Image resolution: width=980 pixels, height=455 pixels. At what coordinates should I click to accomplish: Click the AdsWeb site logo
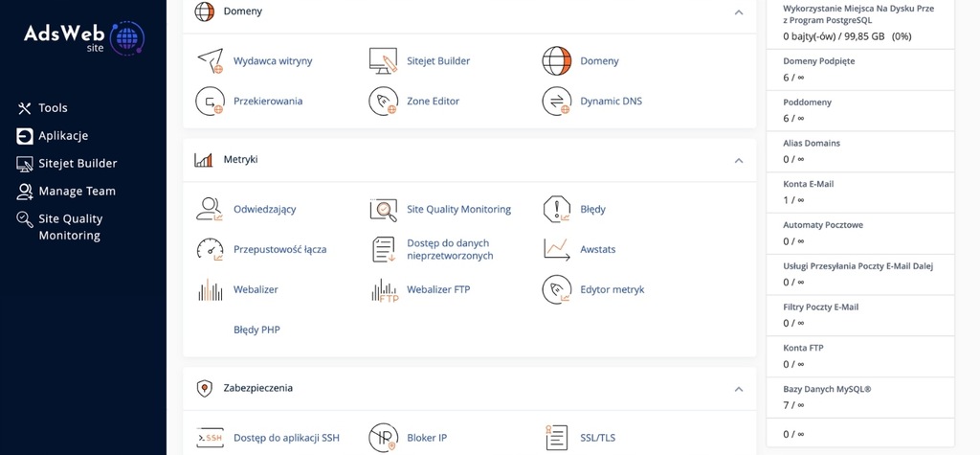click(x=84, y=37)
